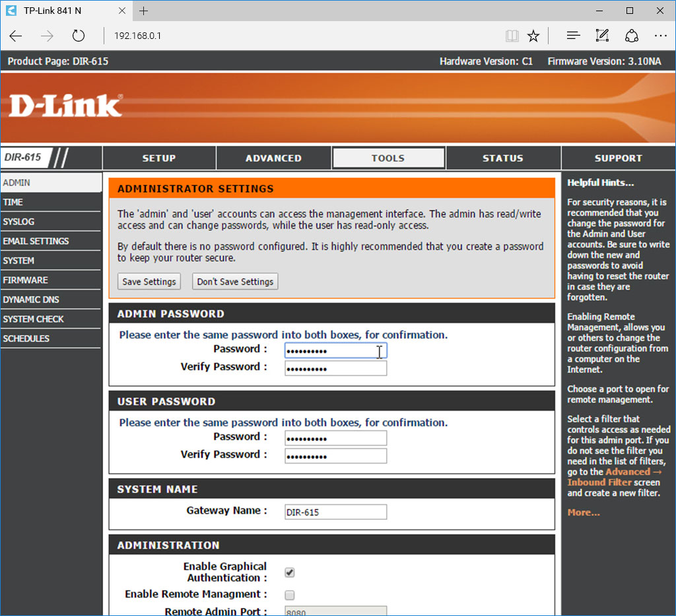Open EMAIL SETTINGS in the sidebar

[x=51, y=241]
